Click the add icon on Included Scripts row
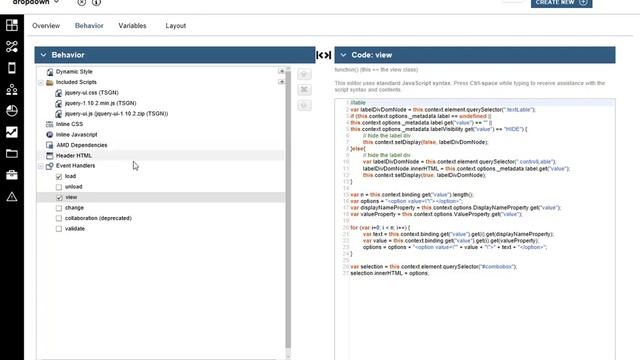Viewport: 640px width, 360px height. pyautogui.click(x=281, y=82)
